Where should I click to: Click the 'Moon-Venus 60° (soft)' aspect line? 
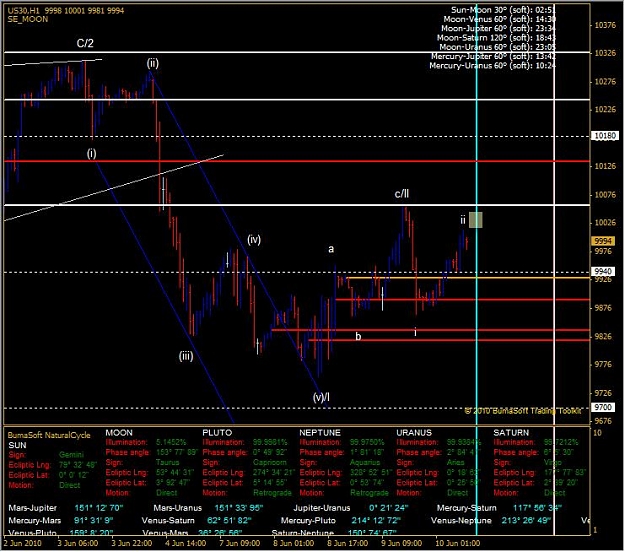tap(499, 19)
